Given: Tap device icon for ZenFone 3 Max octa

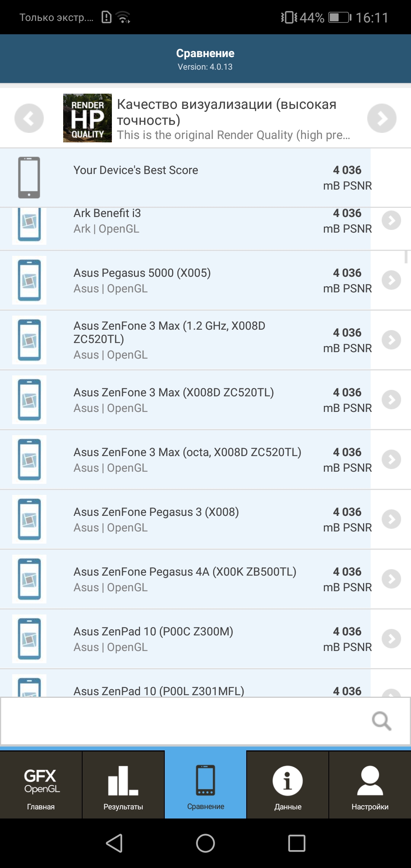Looking at the screenshot, I should pos(29,460).
